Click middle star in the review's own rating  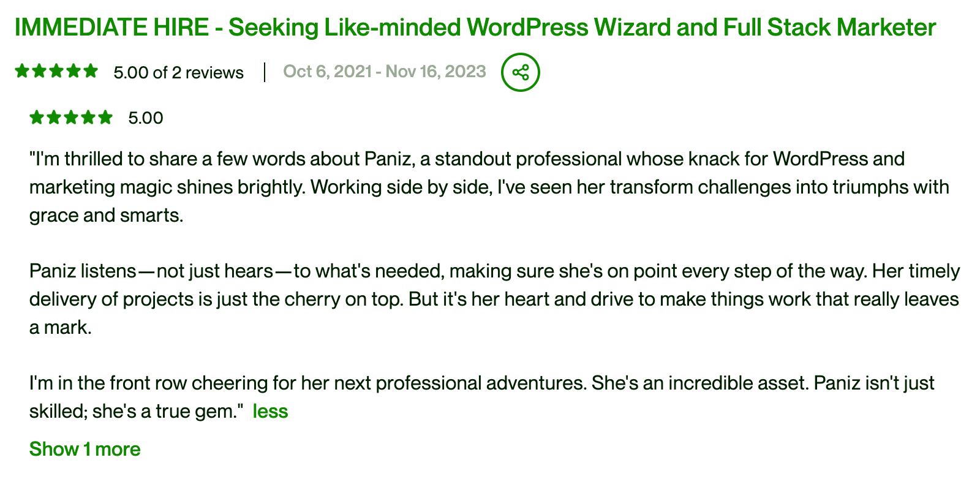[71, 117]
